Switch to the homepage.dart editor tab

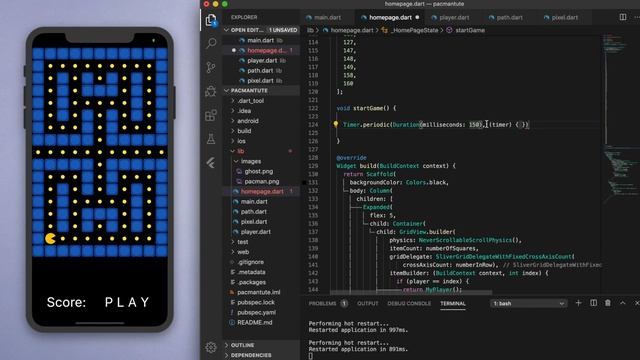tap(390, 18)
